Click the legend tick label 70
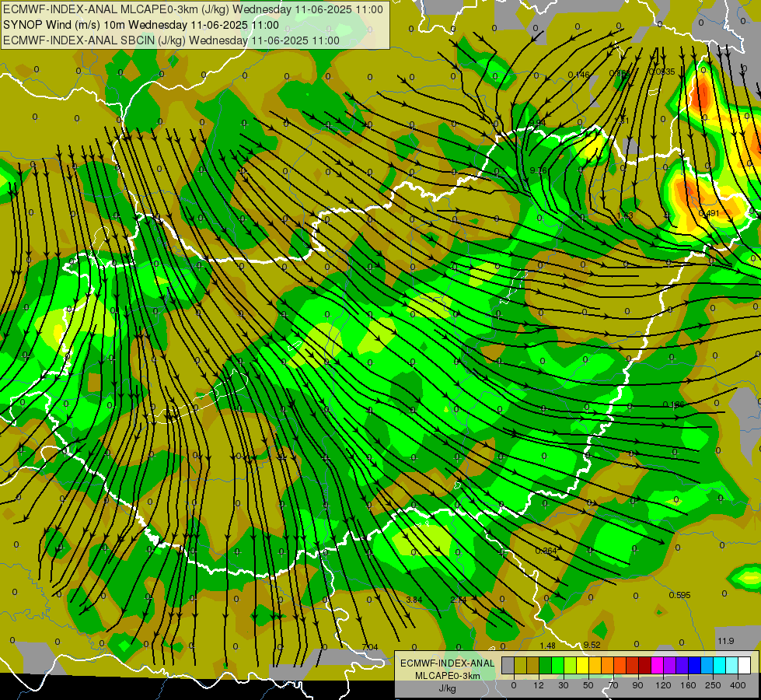The width and height of the screenshot is (761, 700). [x=613, y=685]
